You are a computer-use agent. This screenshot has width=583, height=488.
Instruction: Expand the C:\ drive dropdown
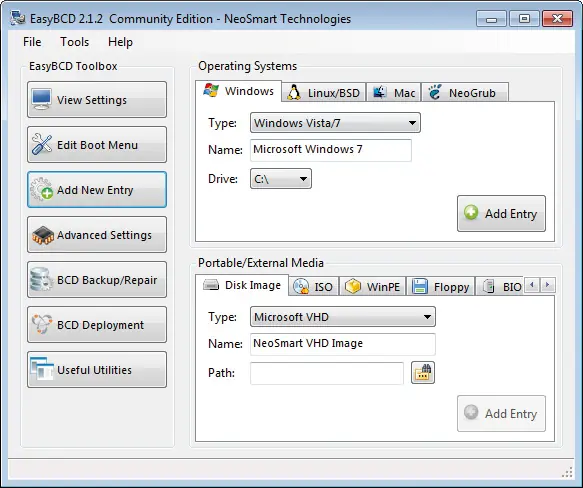(x=281, y=179)
